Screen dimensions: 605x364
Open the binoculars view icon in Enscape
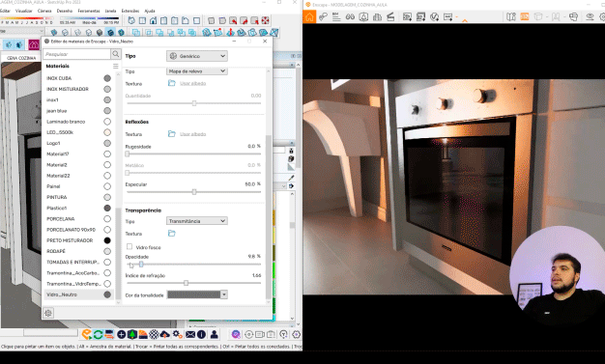(x=350, y=17)
